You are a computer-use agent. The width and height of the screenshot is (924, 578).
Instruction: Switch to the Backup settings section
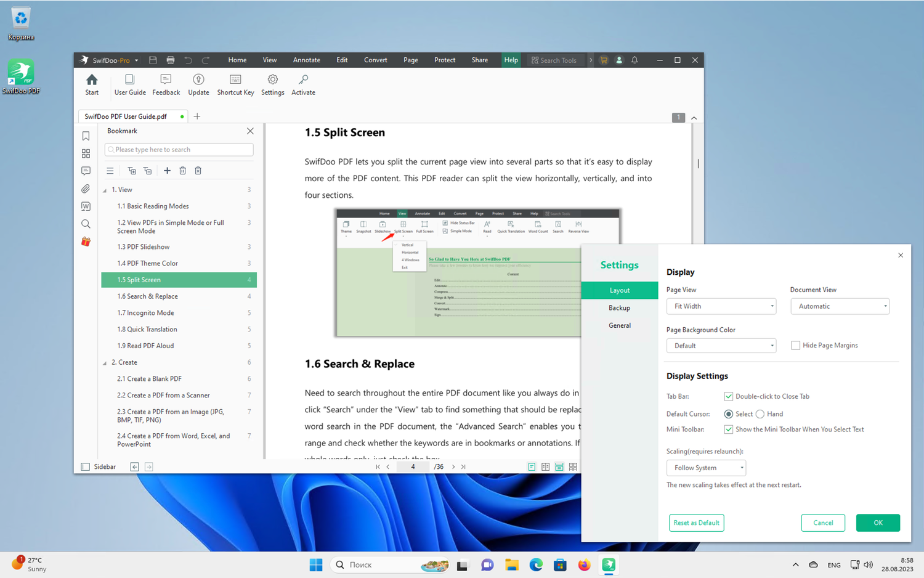(x=620, y=308)
